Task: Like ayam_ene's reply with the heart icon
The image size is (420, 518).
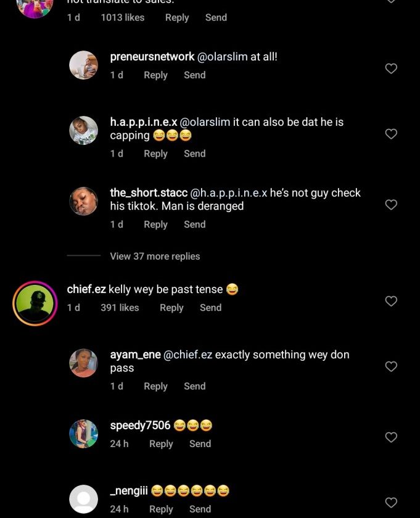Action: pos(391,366)
